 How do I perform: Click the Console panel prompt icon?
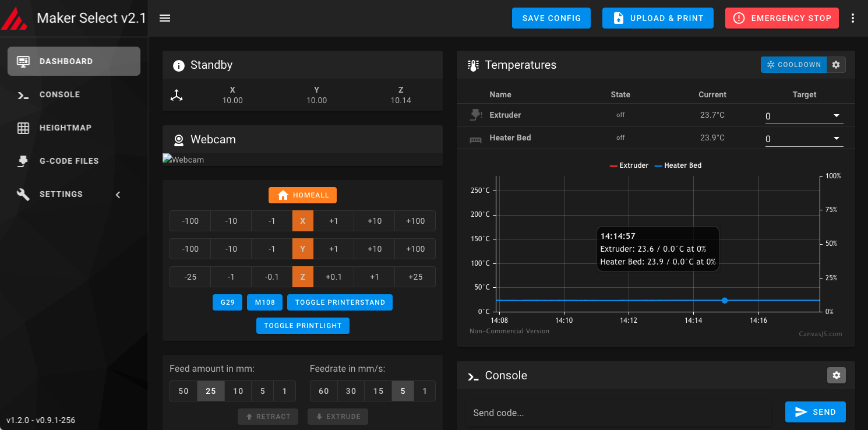point(473,376)
